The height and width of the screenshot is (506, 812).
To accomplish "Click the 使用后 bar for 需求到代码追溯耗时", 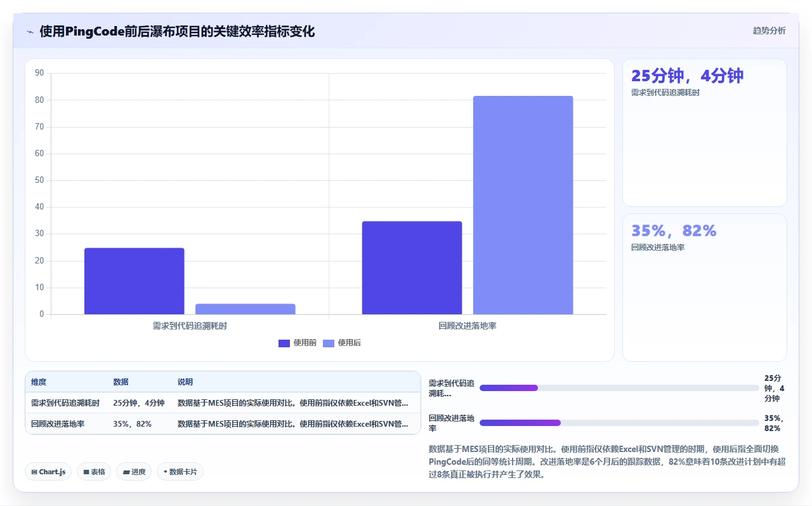I will [x=246, y=309].
